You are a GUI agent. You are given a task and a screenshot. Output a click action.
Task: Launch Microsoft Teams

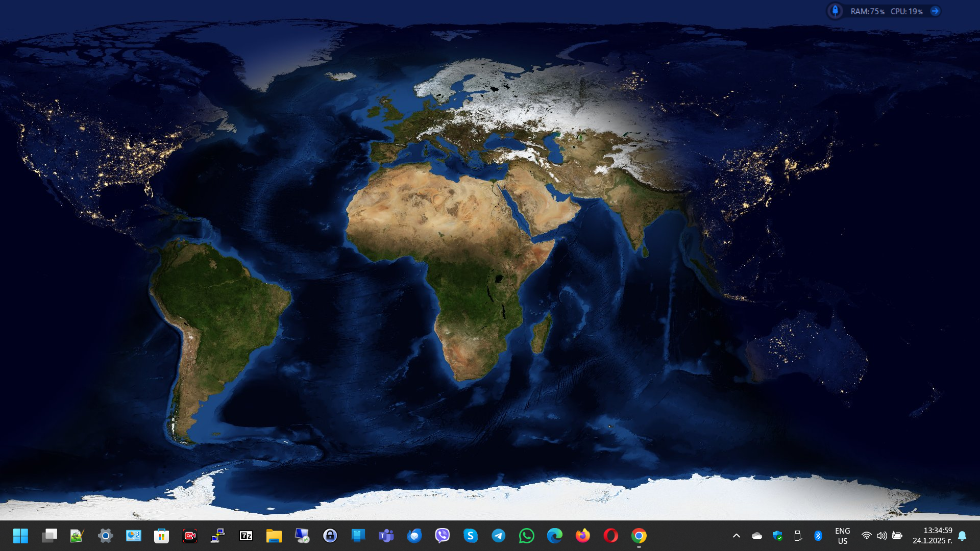[x=386, y=536]
